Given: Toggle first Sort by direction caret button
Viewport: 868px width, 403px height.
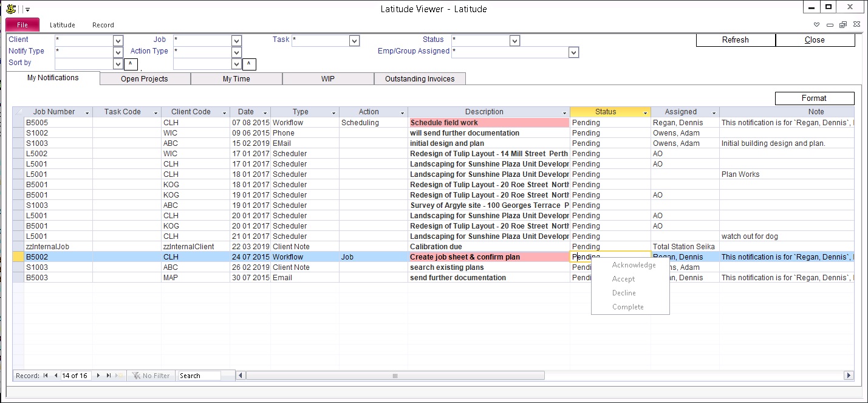Looking at the screenshot, I should pyautogui.click(x=131, y=64).
